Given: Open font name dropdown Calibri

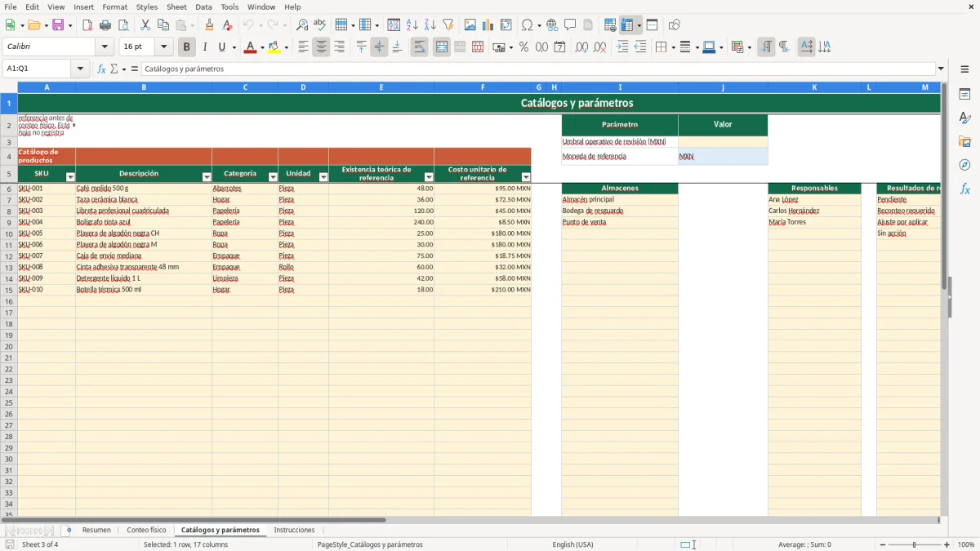Looking at the screenshot, I should tap(104, 47).
